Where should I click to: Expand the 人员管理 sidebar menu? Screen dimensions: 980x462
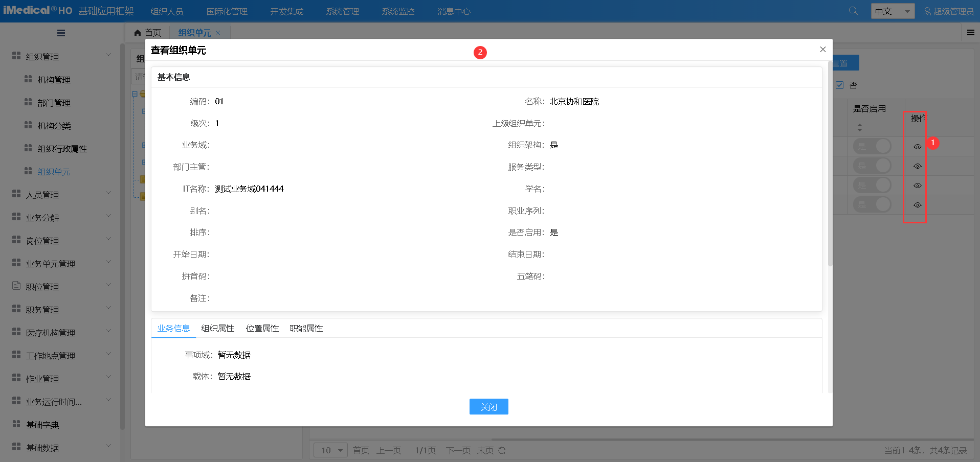click(61, 195)
